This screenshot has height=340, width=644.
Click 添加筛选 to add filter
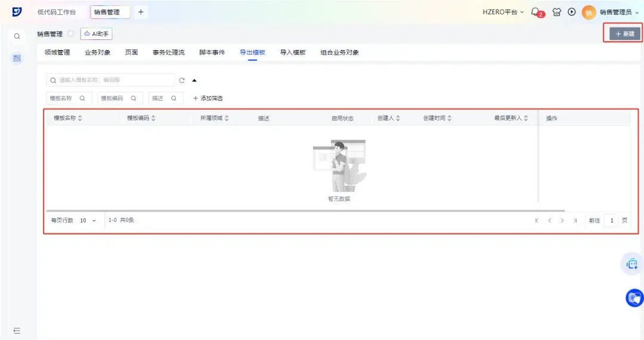[x=208, y=98]
